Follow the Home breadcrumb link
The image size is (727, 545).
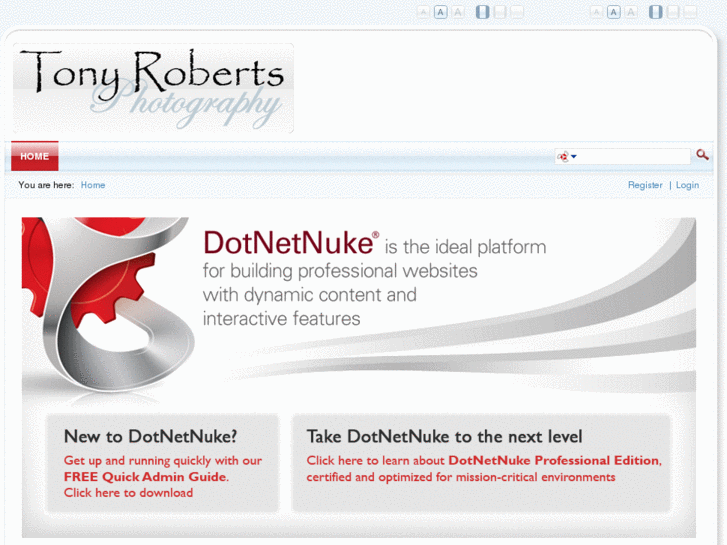(x=93, y=185)
